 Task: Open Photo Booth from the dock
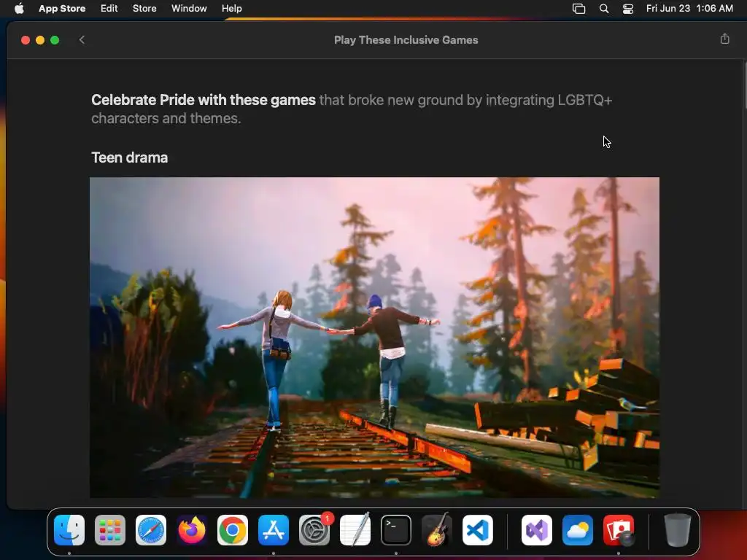click(619, 530)
